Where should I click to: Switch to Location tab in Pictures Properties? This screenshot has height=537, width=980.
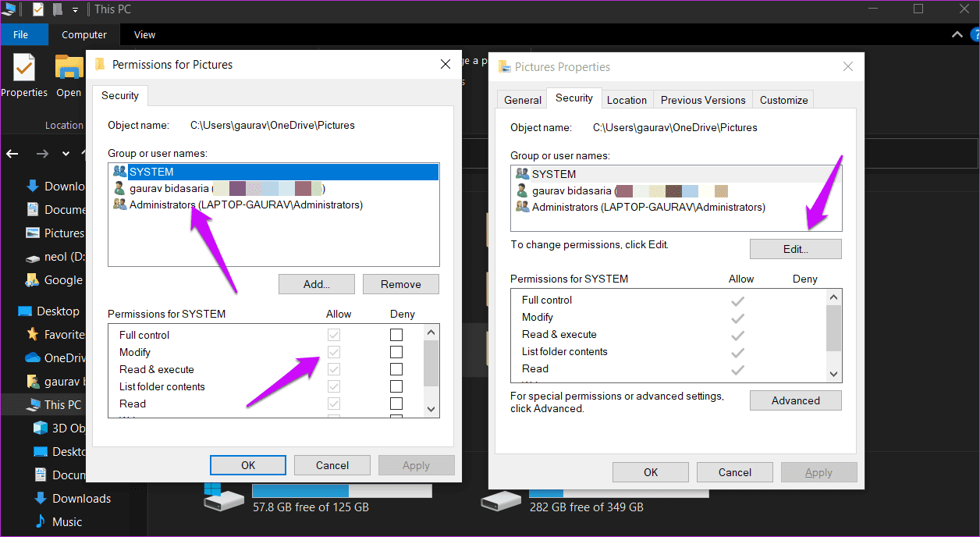point(627,100)
